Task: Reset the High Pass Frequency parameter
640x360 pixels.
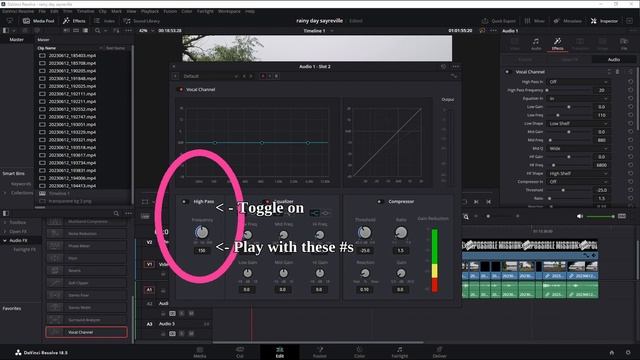Action: point(631,90)
